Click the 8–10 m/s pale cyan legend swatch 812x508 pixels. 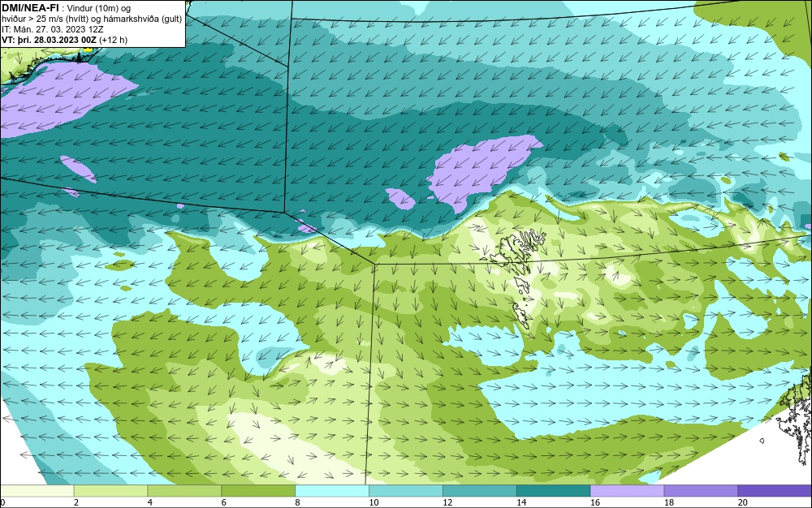click(x=332, y=490)
